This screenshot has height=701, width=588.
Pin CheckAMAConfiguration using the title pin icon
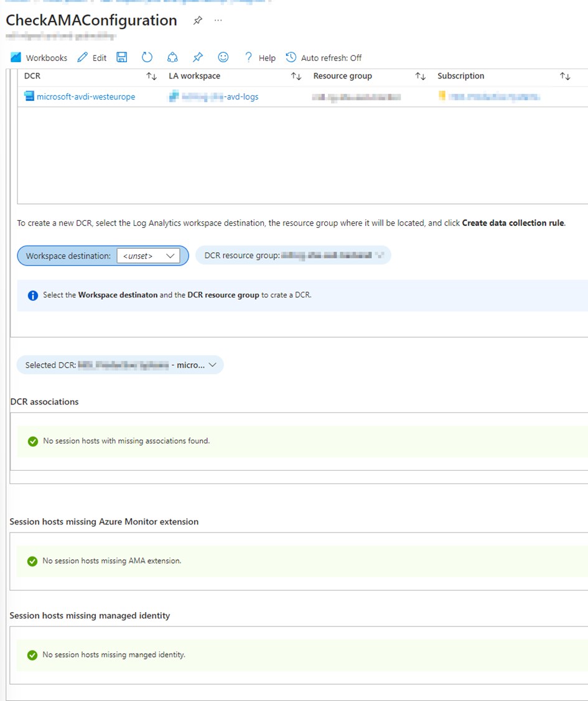198,21
